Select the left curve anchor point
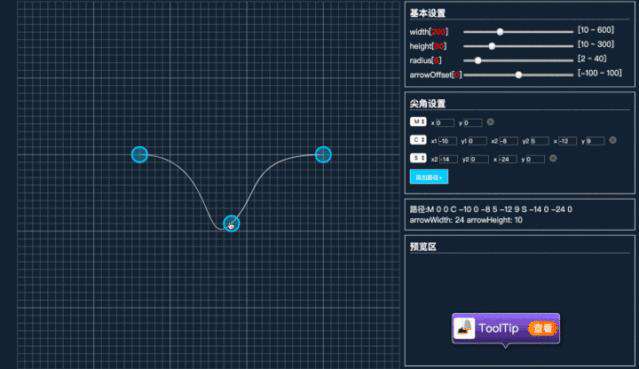Viewport: 639px width, 369px height. click(140, 155)
